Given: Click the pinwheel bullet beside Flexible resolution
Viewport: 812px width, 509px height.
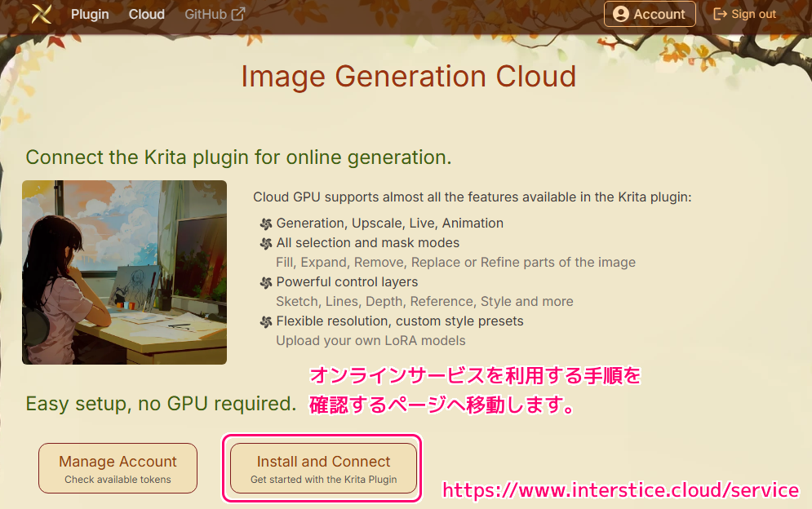Looking at the screenshot, I should (266, 322).
